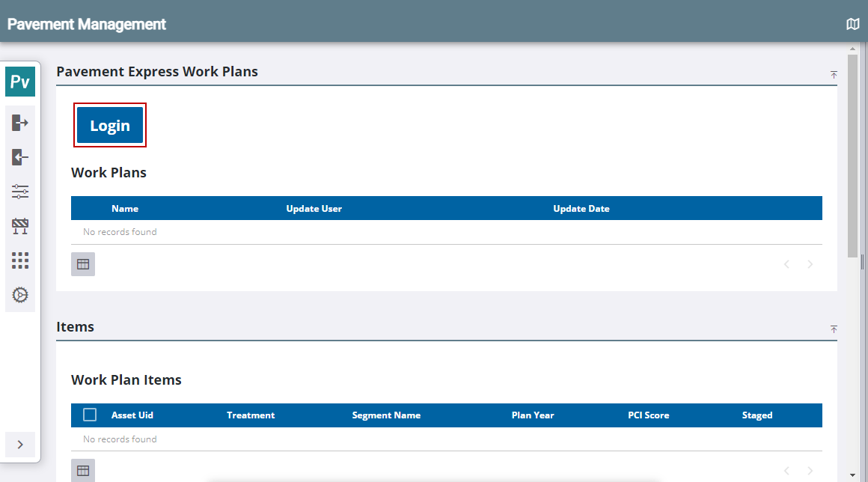
Task: Expand the sidebar with the chevron arrow
Action: click(20, 445)
